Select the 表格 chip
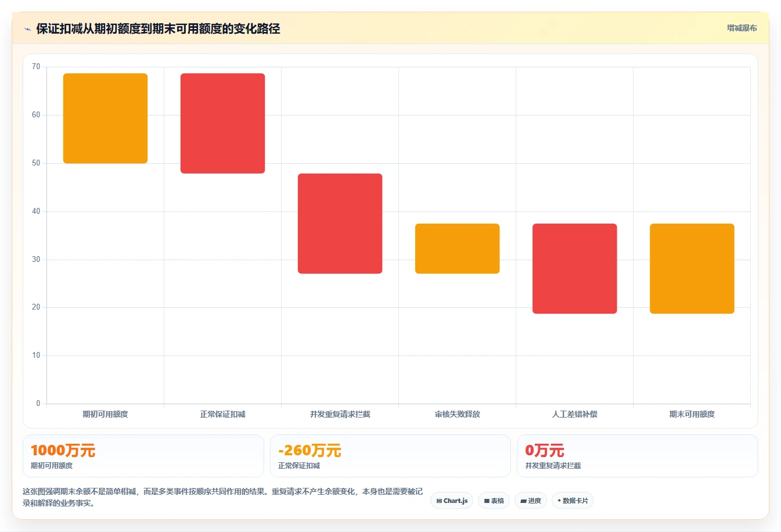The image size is (781, 532). click(494, 501)
